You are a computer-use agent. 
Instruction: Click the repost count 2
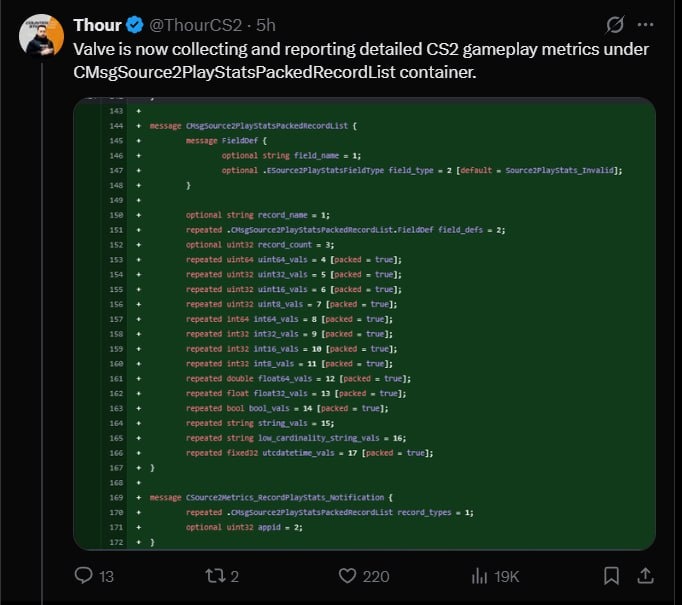coord(236,576)
